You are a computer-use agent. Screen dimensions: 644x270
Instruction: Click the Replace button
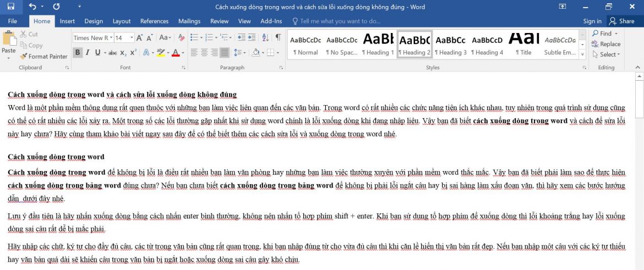pos(606,44)
